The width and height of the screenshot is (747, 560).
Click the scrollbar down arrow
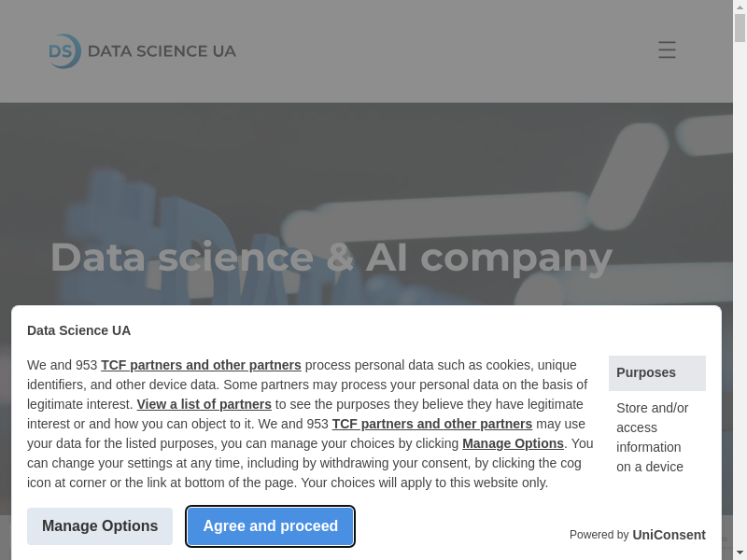pyautogui.click(x=740, y=553)
